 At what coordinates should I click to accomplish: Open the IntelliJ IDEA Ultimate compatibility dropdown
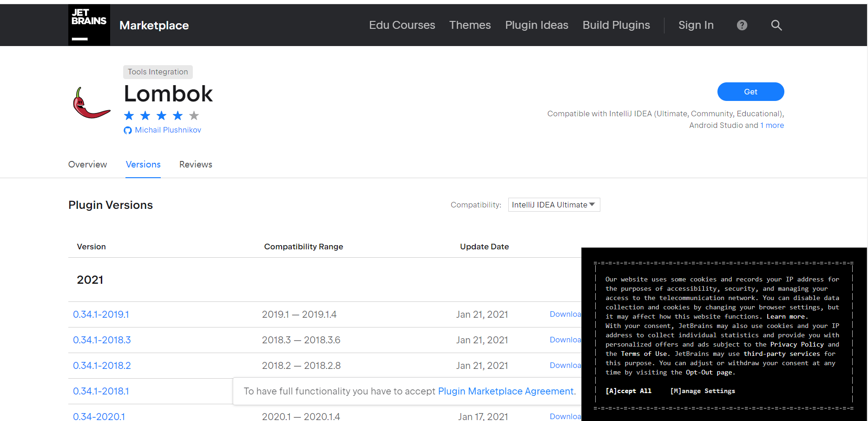pos(553,205)
